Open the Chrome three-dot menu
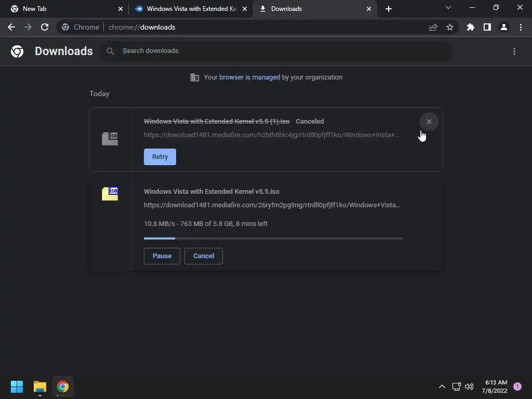 (x=521, y=27)
